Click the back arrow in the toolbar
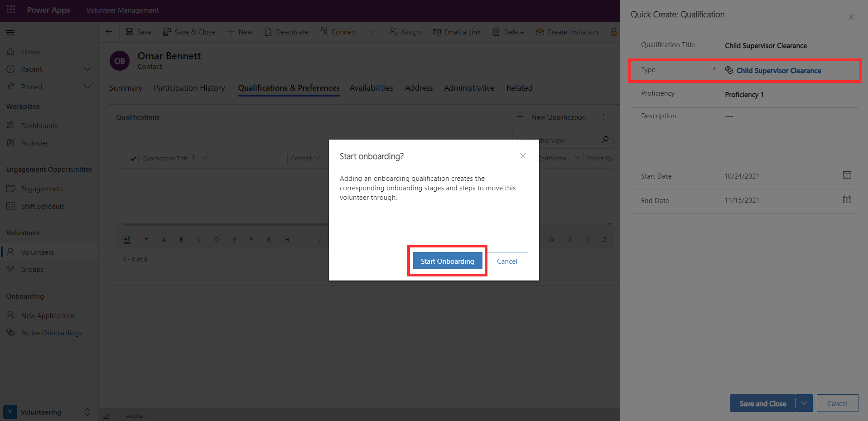 109,32
